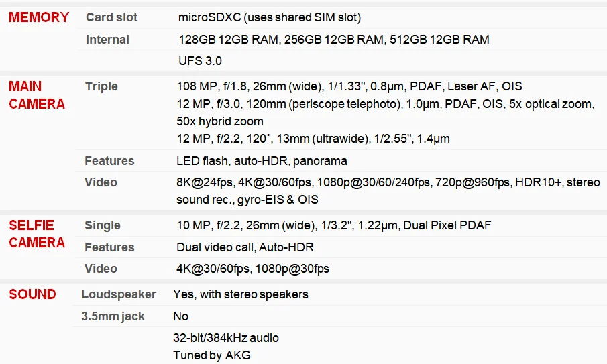Open the SELFIE CAMERA section heading

pos(37,234)
